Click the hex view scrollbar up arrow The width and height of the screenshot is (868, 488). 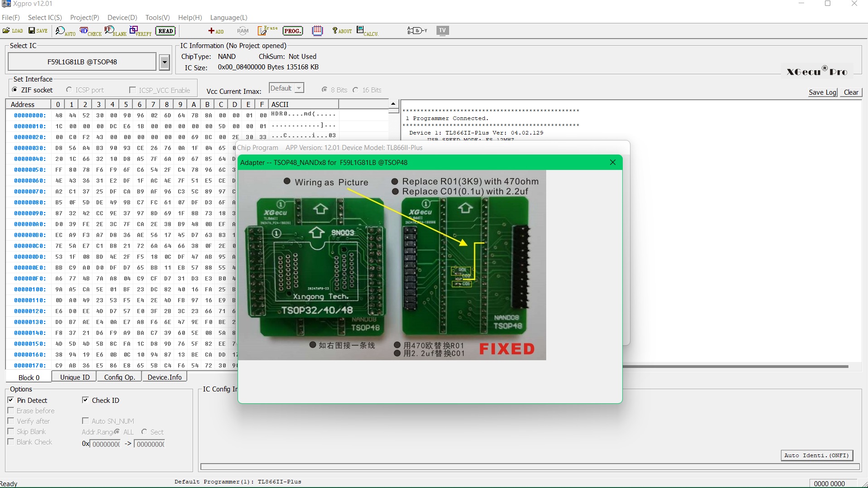(393, 104)
